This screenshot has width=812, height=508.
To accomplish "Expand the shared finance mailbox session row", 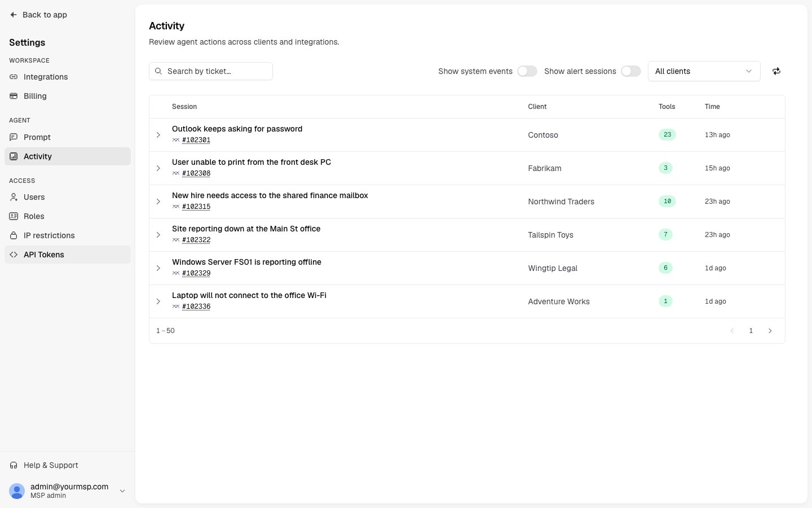I will [x=158, y=202].
